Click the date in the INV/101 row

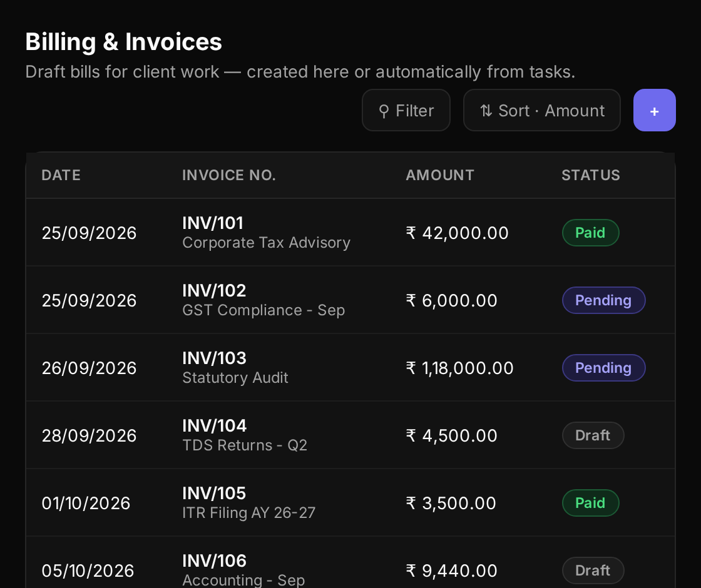tap(89, 233)
